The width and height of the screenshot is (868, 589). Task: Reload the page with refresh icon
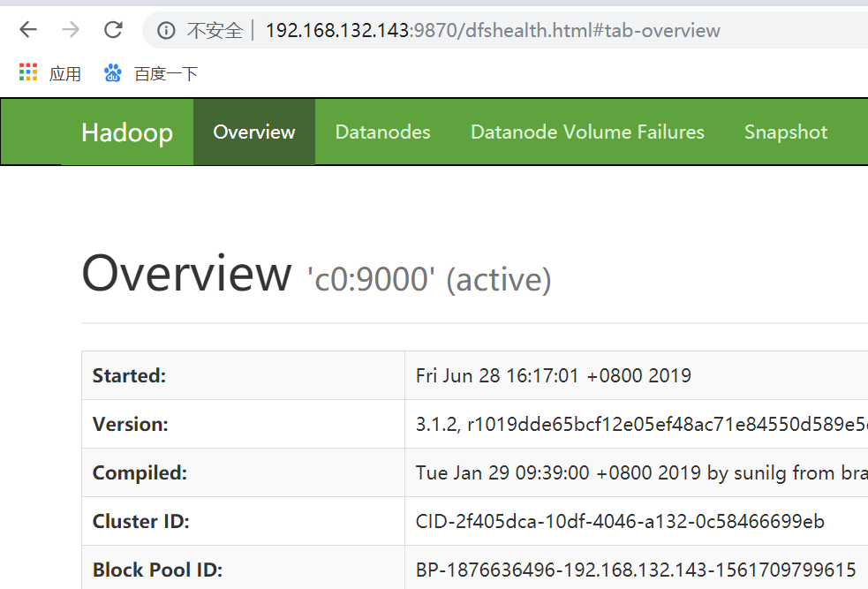pos(113,29)
